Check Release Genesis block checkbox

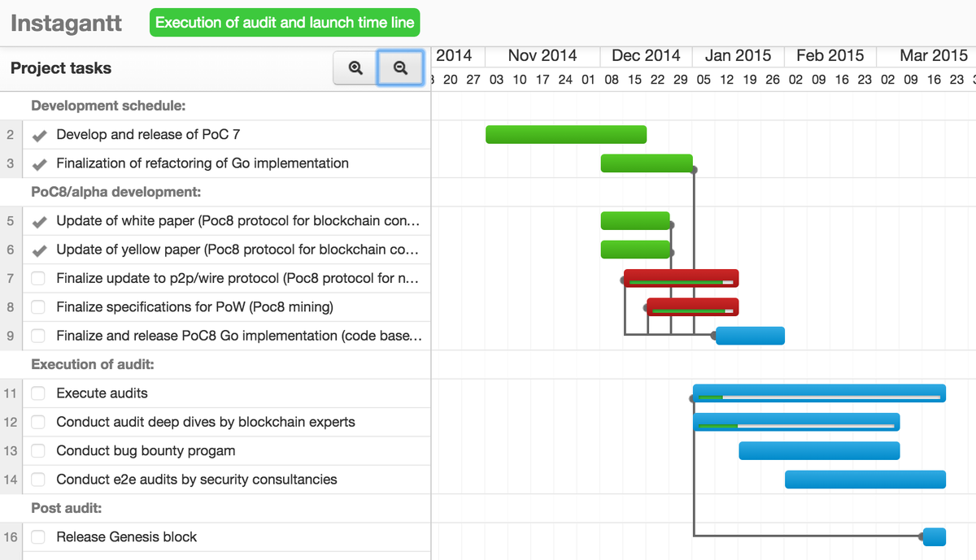(38, 537)
